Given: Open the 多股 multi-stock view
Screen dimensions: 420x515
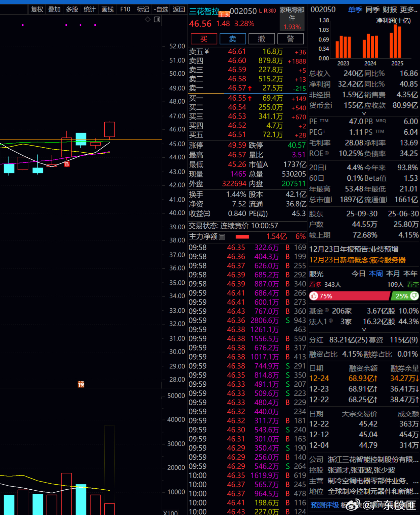Looking at the screenshot, I should point(72,9).
